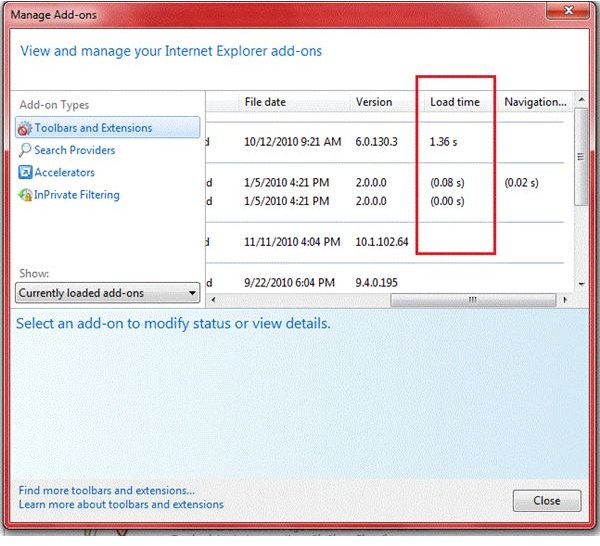Image resolution: width=600 pixels, height=546 pixels.
Task: Close the Manage Add-ons window with X
Action: point(568,11)
